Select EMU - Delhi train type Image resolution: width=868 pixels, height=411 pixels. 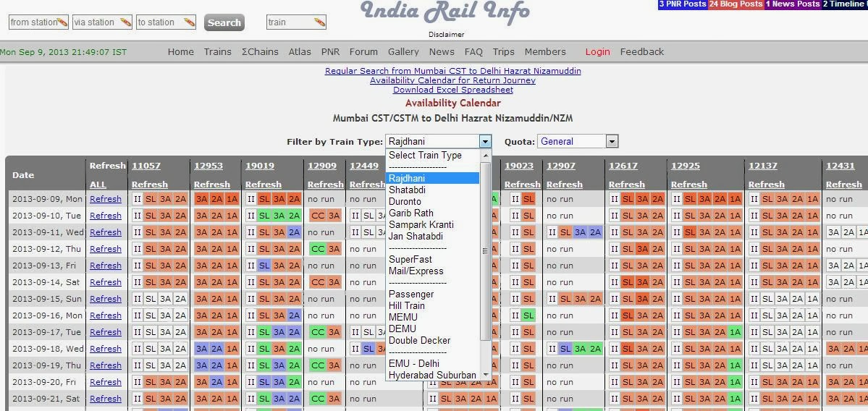point(432,363)
